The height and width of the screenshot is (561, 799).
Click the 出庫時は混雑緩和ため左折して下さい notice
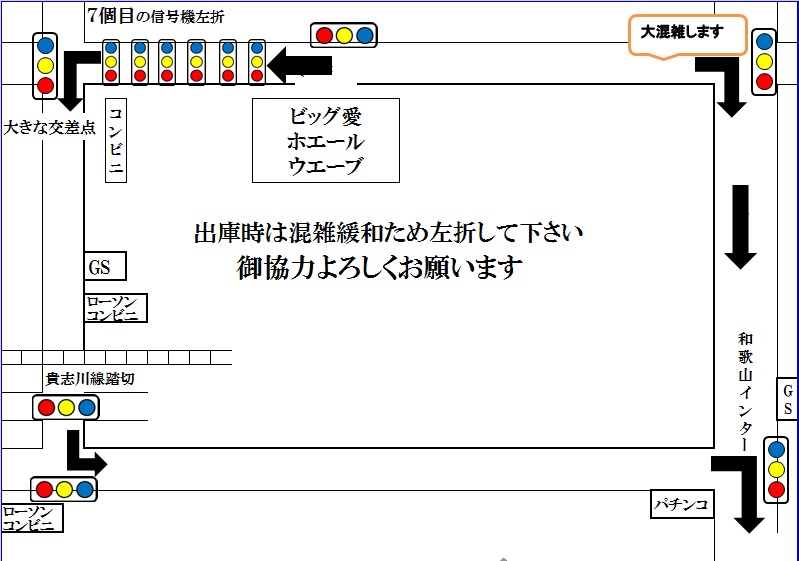click(388, 232)
